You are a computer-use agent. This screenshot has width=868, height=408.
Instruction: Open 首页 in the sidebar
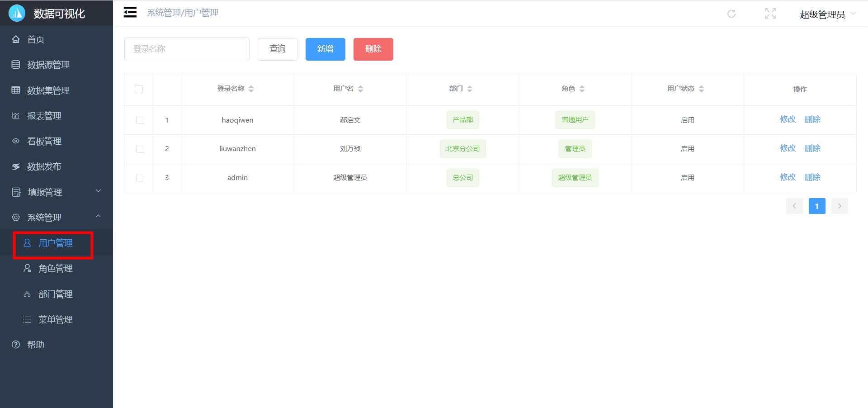pyautogui.click(x=57, y=39)
